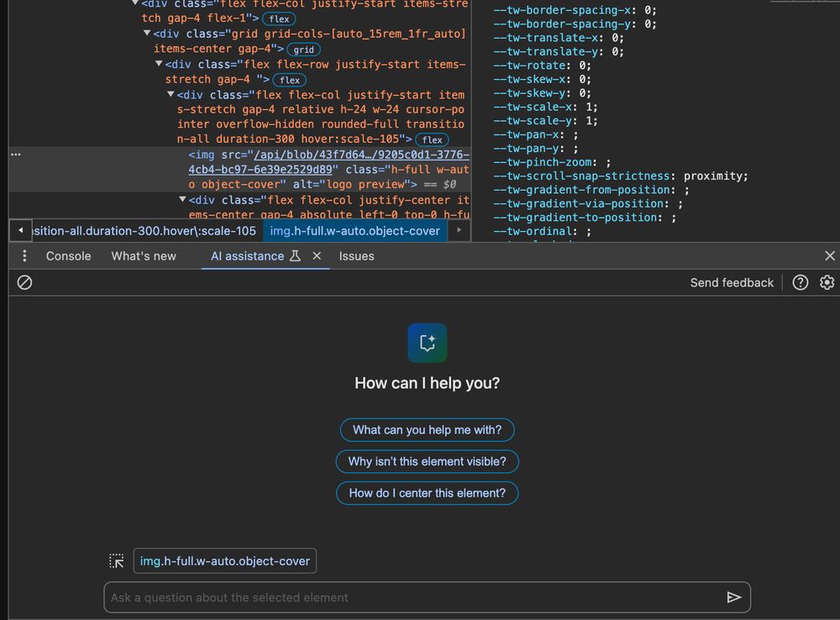Click the AI assistance sparkle logo
Viewport: 840px width, 620px height.
(427, 343)
